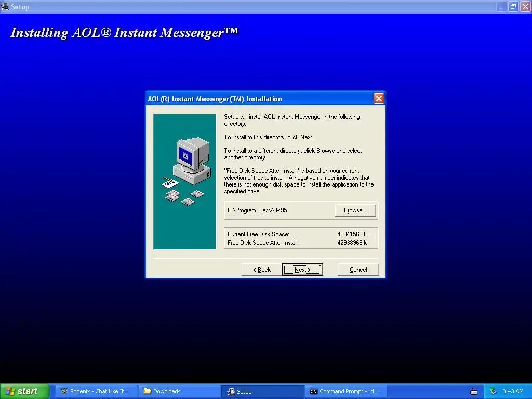
Task: Open the Windows start menu
Action: point(25,391)
